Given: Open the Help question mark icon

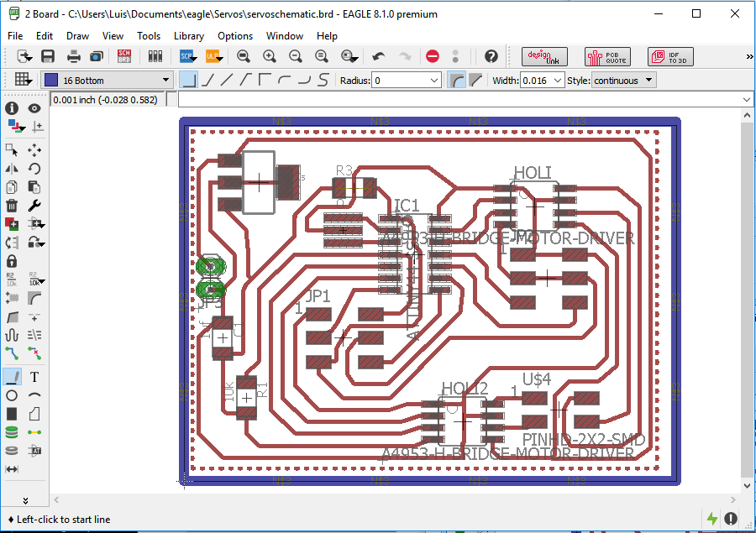Looking at the screenshot, I should click(x=491, y=57).
